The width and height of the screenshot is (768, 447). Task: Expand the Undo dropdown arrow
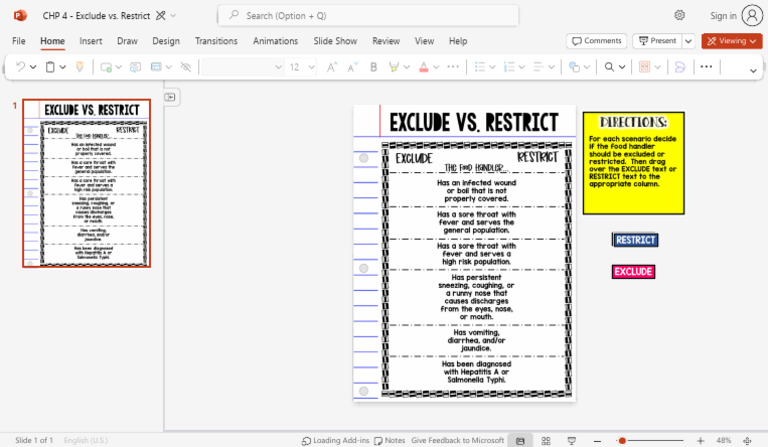click(33, 67)
